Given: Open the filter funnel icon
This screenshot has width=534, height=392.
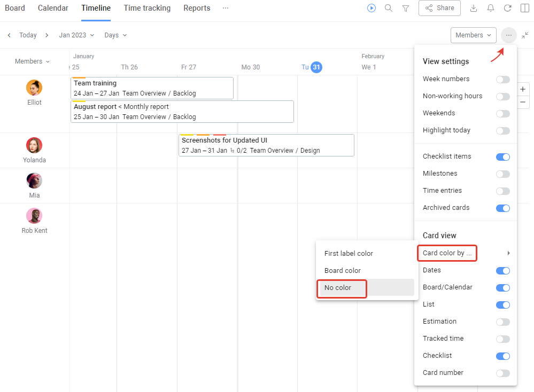Looking at the screenshot, I should tap(406, 8).
